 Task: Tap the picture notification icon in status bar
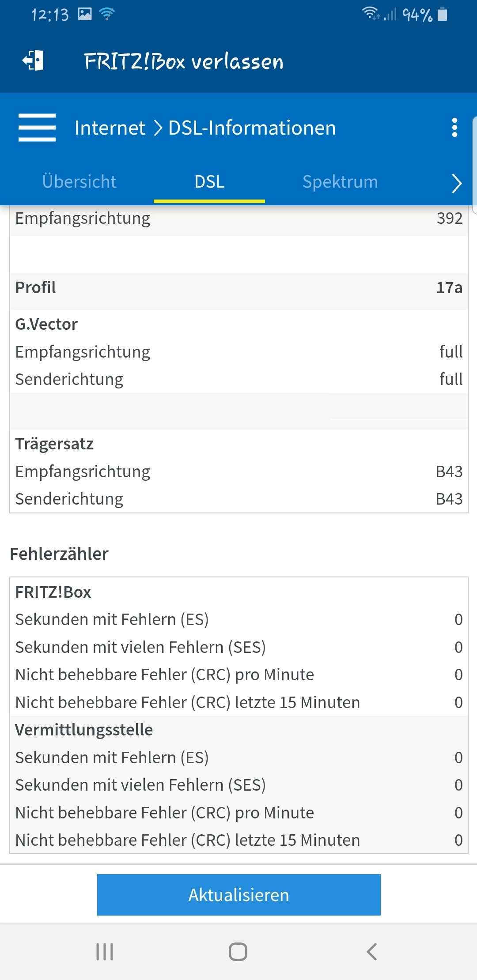[x=85, y=15]
